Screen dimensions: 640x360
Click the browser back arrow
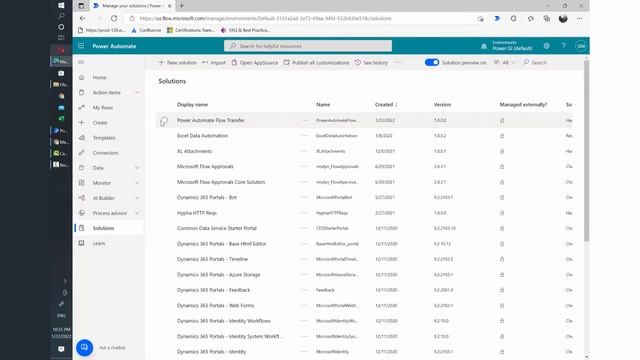tap(82, 18)
